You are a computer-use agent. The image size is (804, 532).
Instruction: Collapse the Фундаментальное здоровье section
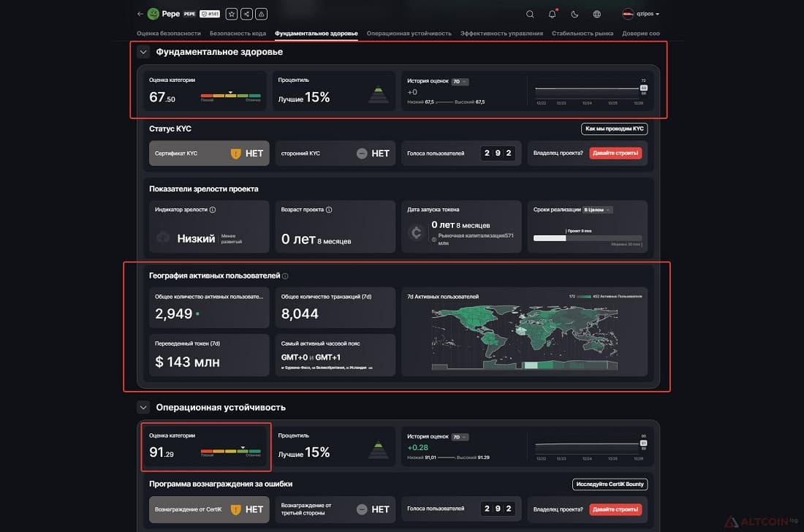coord(143,52)
